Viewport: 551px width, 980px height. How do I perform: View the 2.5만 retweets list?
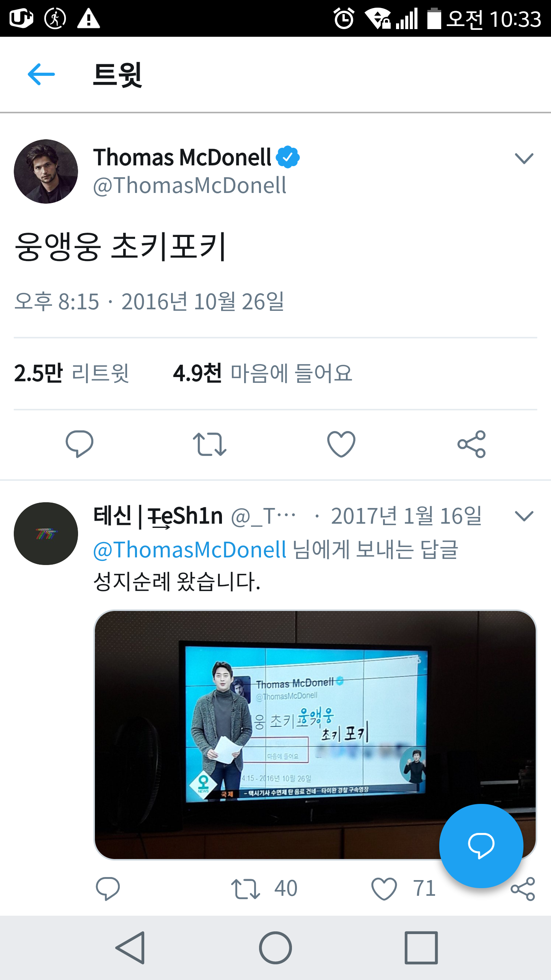72,373
